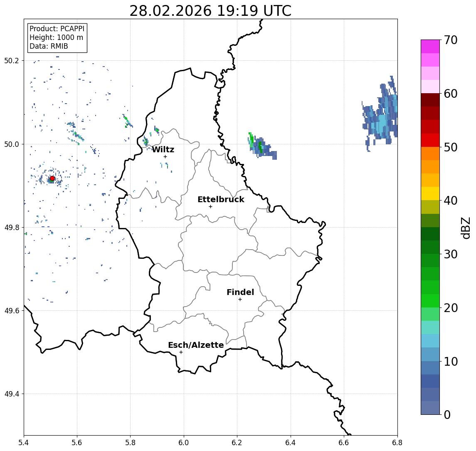
Task: Click the longitude tick label 6.6
Action: [344, 443]
